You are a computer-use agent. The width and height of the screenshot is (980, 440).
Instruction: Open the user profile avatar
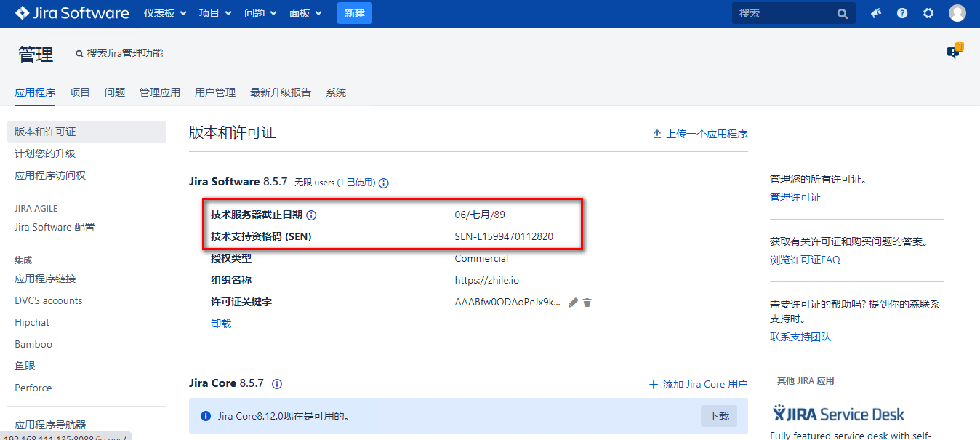point(957,12)
